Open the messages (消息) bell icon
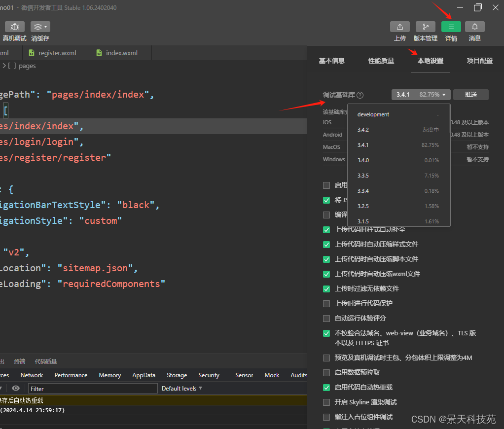Image resolution: width=504 pixels, height=429 pixels. [474, 27]
